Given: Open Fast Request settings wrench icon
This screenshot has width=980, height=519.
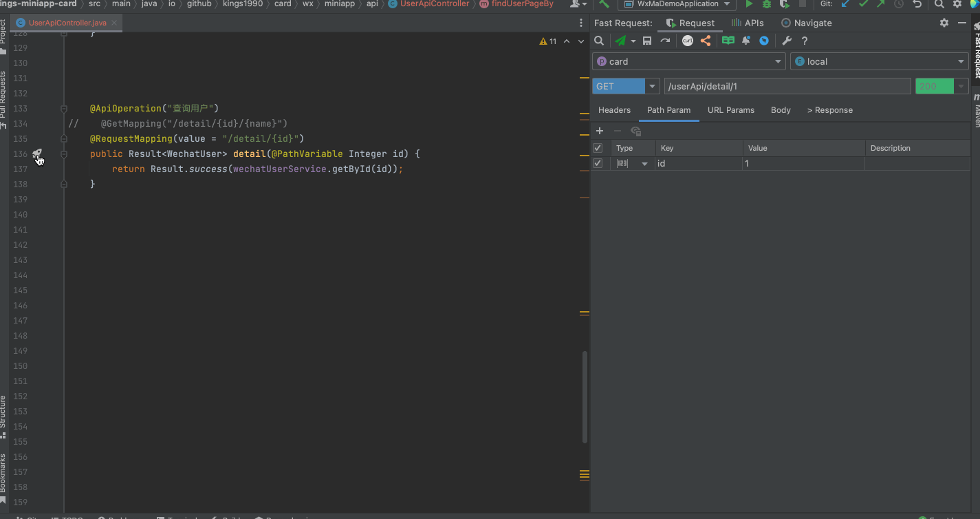Looking at the screenshot, I should click(x=787, y=41).
